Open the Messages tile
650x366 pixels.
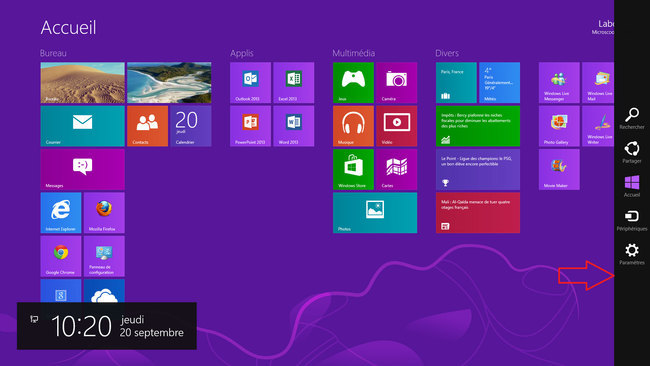click(x=82, y=170)
